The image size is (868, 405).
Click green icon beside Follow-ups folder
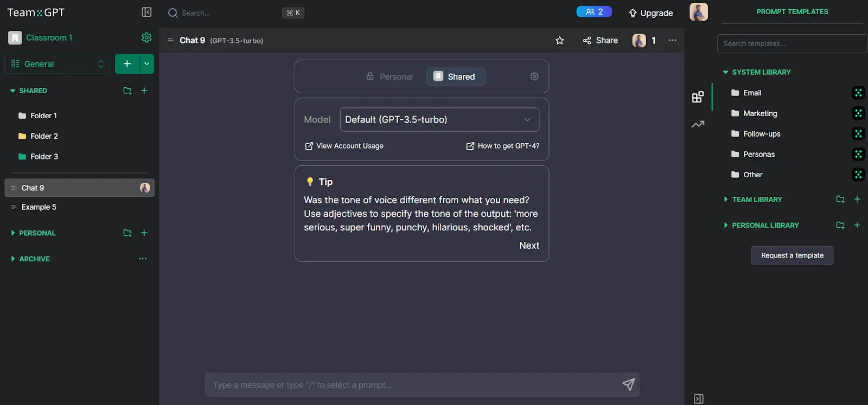pyautogui.click(x=858, y=134)
